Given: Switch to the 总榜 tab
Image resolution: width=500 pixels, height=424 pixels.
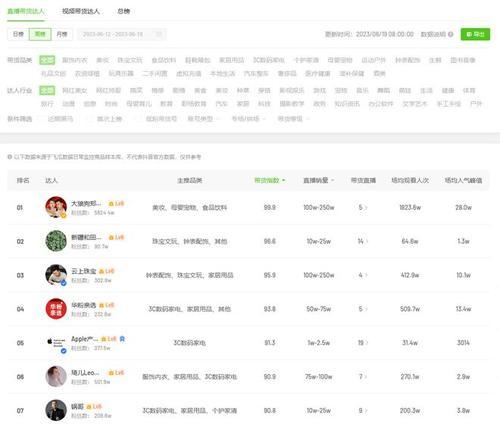Looking at the screenshot, I should (124, 11).
